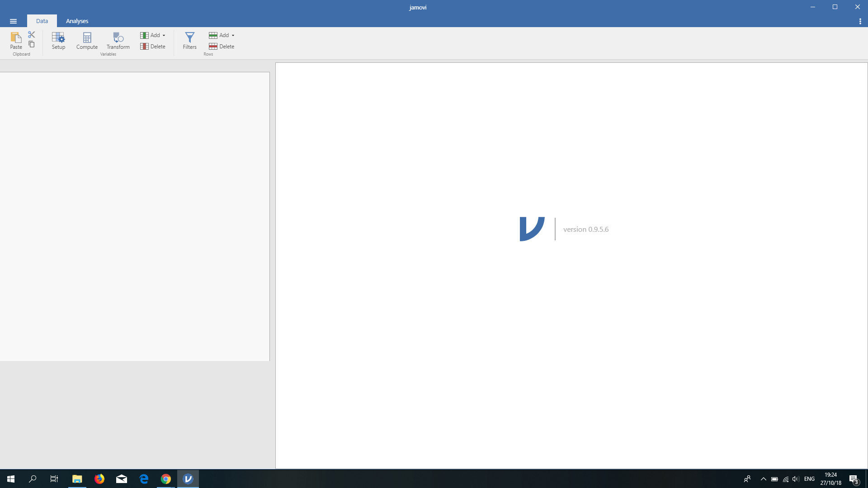Open Google Chrome from taskbar
Viewport: 868px width, 488px height.
166,479
